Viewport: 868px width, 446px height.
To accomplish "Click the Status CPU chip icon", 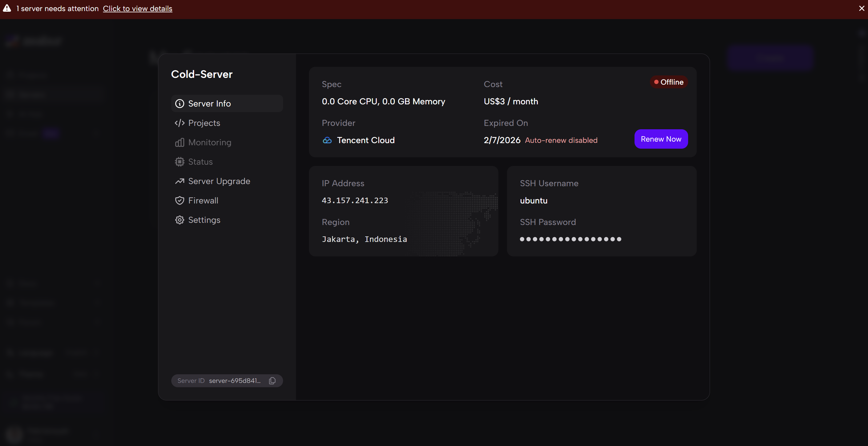I will pos(180,162).
